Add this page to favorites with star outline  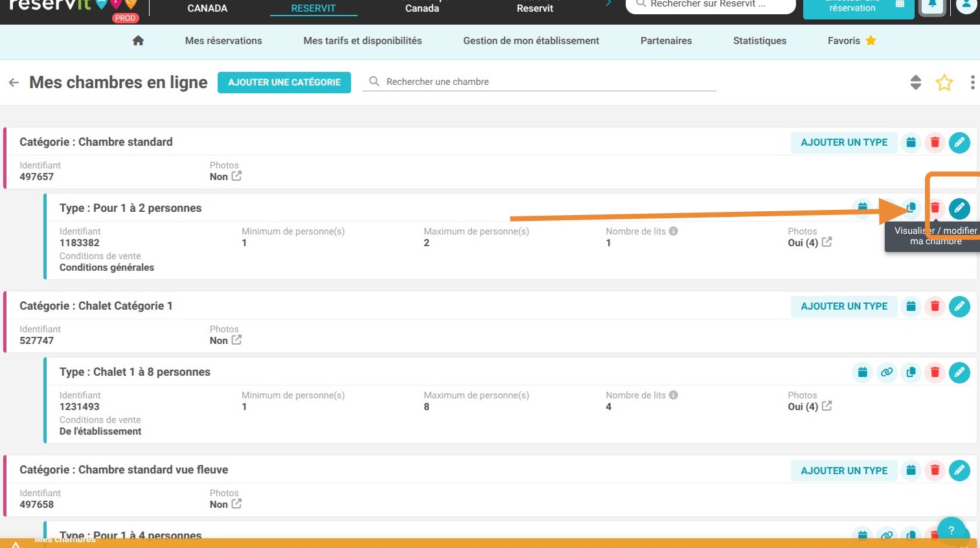[x=944, y=82]
